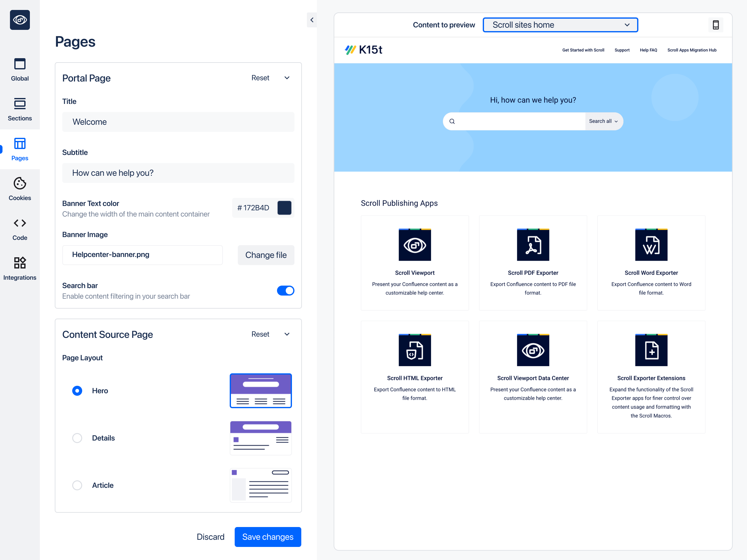Collapse the settings panel with the arrow
The height and width of the screenshot is (560, 747).
pos(312,20)
